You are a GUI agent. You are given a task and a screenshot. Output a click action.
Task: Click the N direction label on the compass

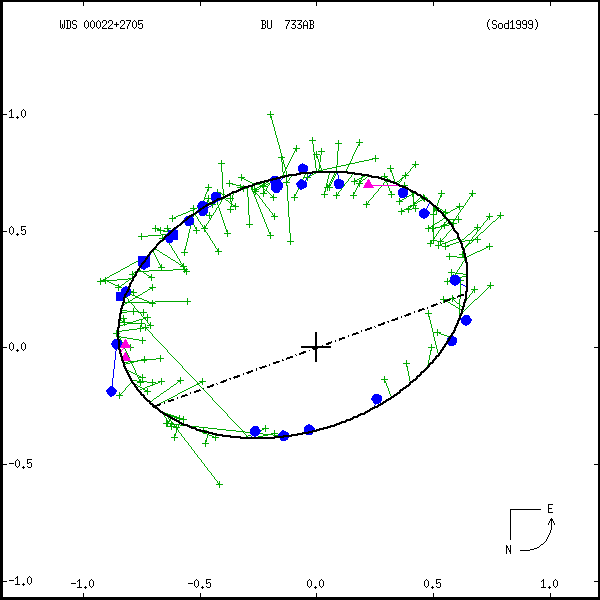click(508, 550)
